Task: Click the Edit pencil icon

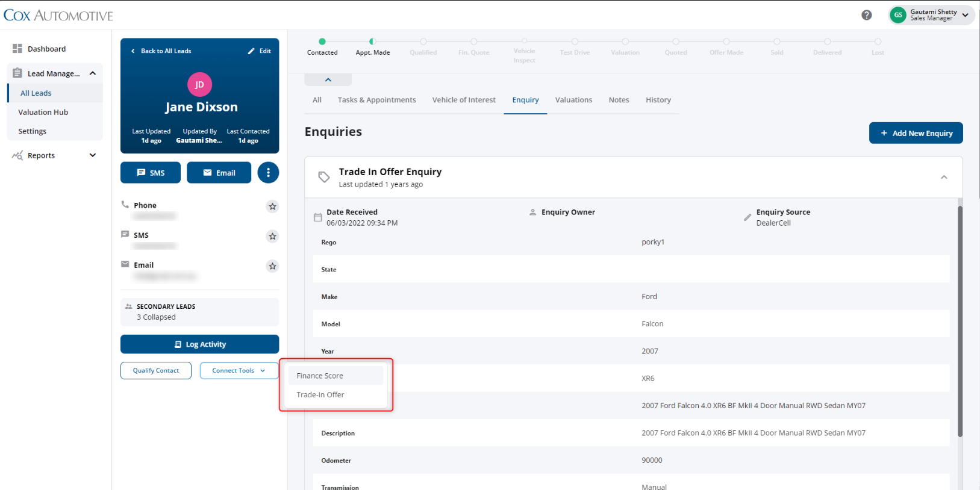Action: [x=251, y=51]
